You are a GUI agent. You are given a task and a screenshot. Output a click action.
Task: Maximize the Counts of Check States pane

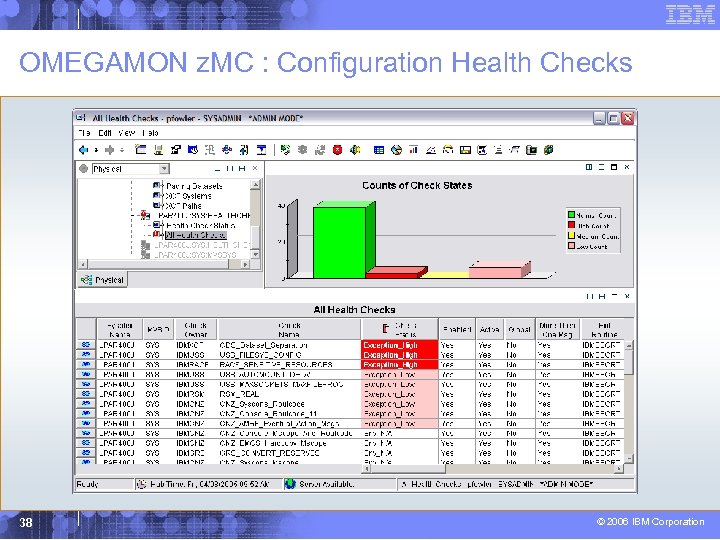(x=614, y=167)
